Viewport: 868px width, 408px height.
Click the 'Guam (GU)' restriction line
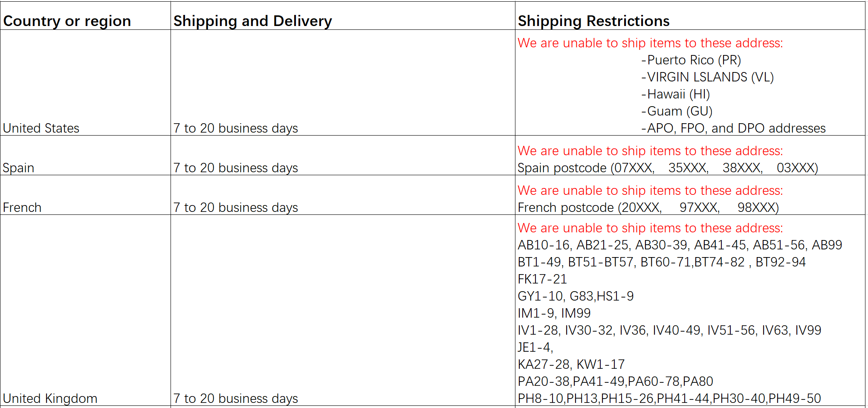[677, 111]
